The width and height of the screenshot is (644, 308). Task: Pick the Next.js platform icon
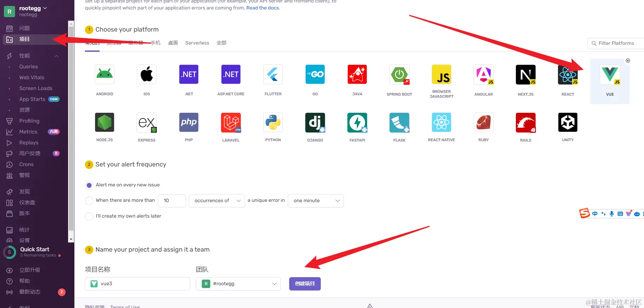pos(526,74)
